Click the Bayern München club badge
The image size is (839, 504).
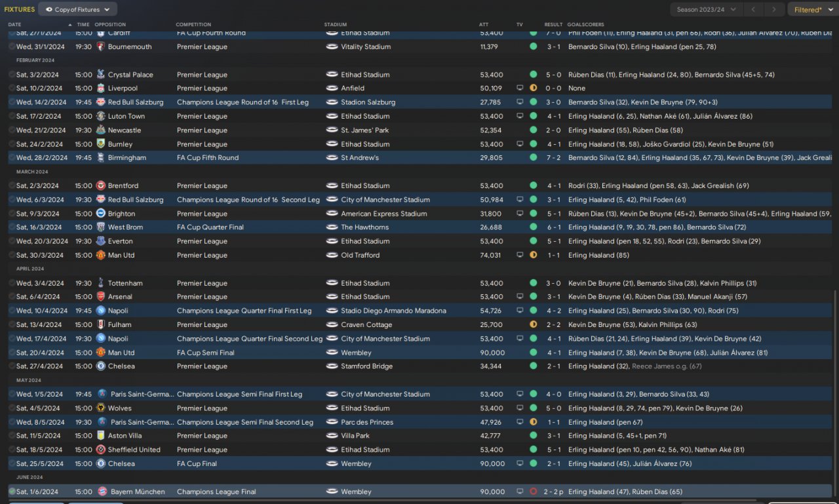coord(101,492)
